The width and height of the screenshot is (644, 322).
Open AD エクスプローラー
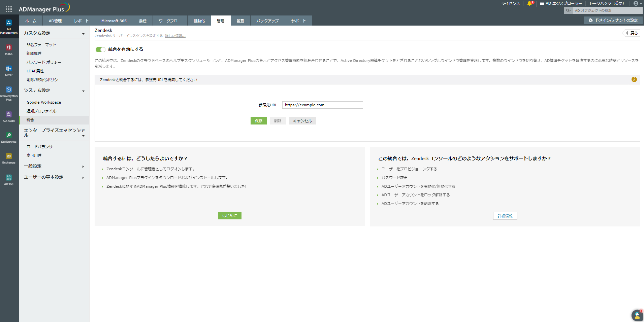coord(561,3)
